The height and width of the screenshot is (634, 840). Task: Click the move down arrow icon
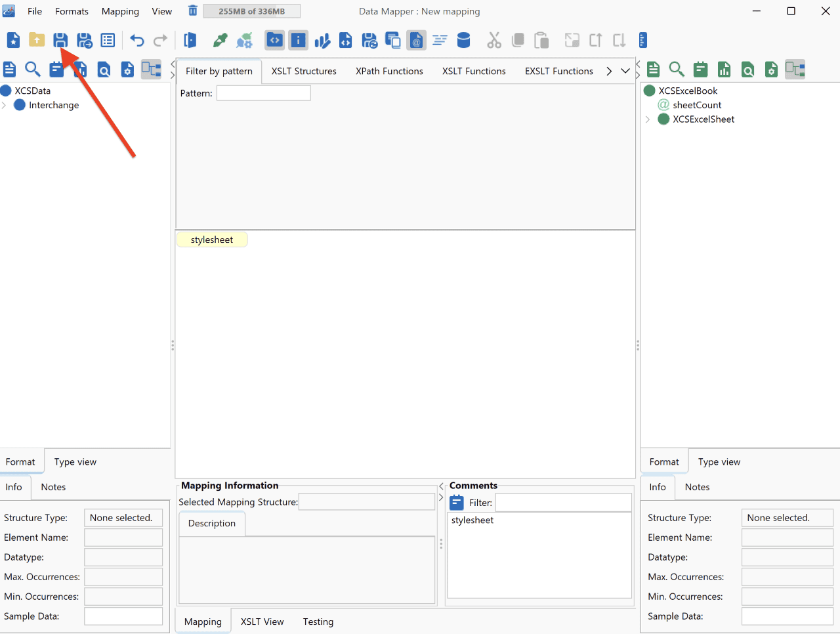(619, 40)
